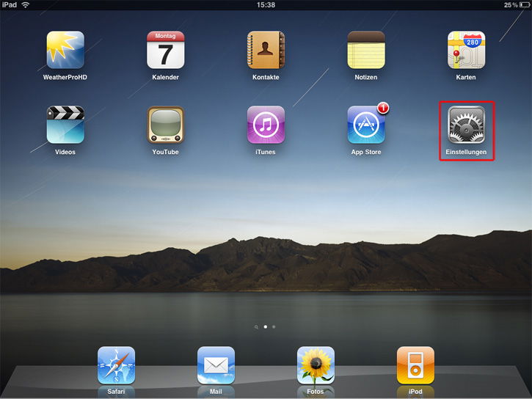The image size is (532, 399).
Task: Launch the Kontakte address book app
Action: pos(266,50)
